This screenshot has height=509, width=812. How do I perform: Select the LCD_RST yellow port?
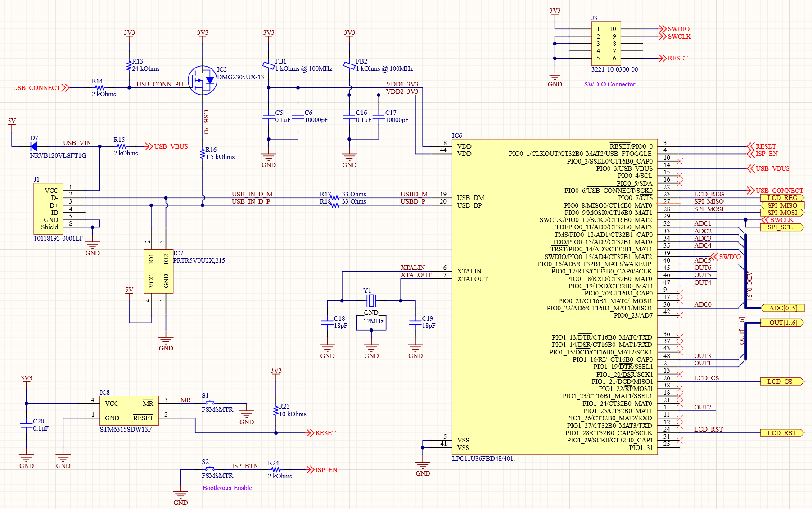pos(782,433)
